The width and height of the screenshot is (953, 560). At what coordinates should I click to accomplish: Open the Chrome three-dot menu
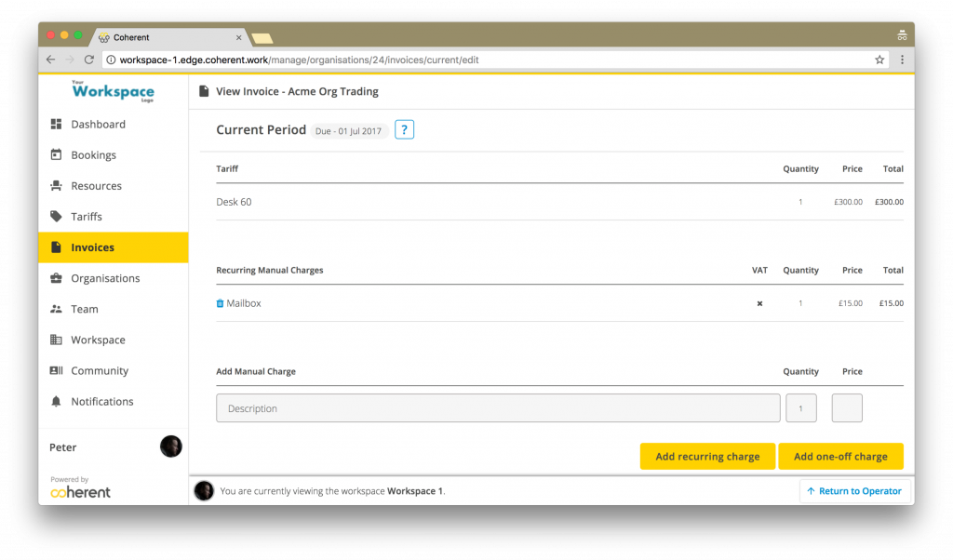coord(902,60)
